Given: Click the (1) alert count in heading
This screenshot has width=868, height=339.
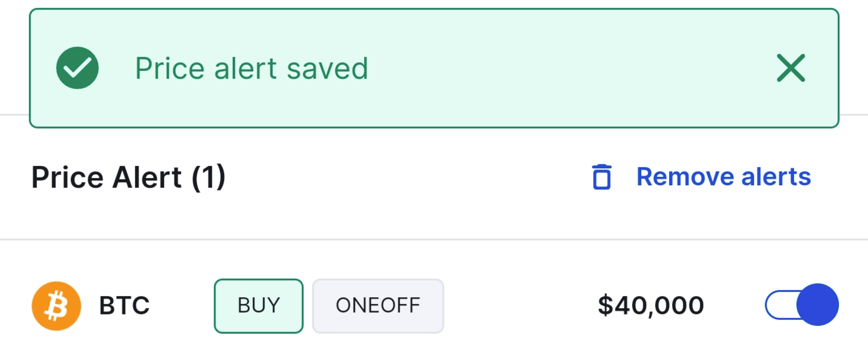Looking at the screenshot, I should pos(209,177).
